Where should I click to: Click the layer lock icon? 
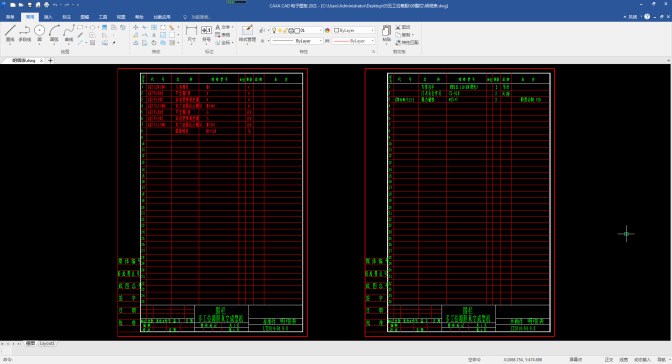click(x=285, y=30)
